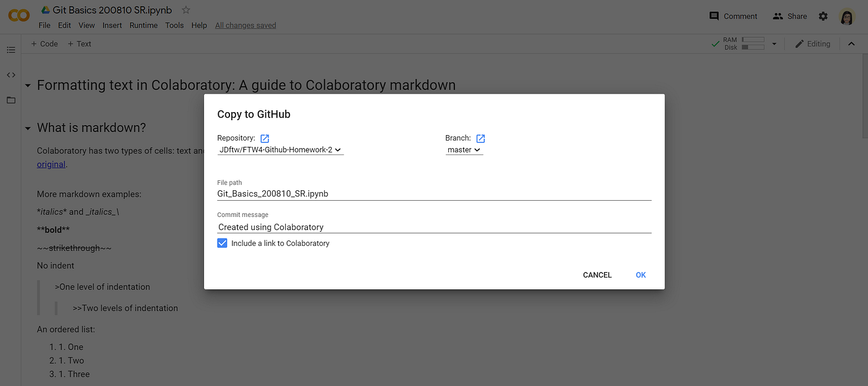The width and height of the screenshot is (868, 386).
Task: Click the An ordered list: text
Action: tap(66, 329)
